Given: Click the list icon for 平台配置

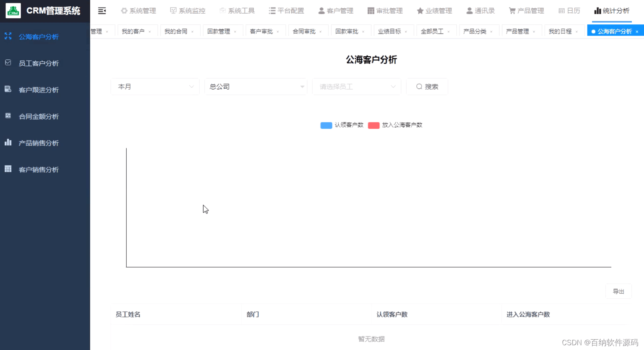Looking at the screenshot, I should click(x=272, y=11).
